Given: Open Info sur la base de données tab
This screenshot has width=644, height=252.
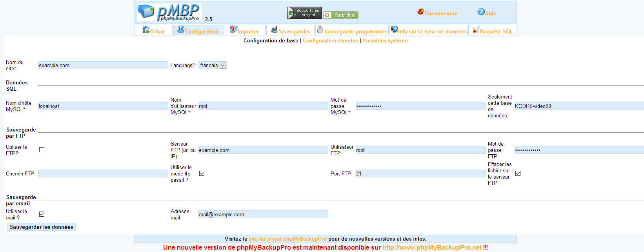Looking at the screenshot, I should pos(429,30).
